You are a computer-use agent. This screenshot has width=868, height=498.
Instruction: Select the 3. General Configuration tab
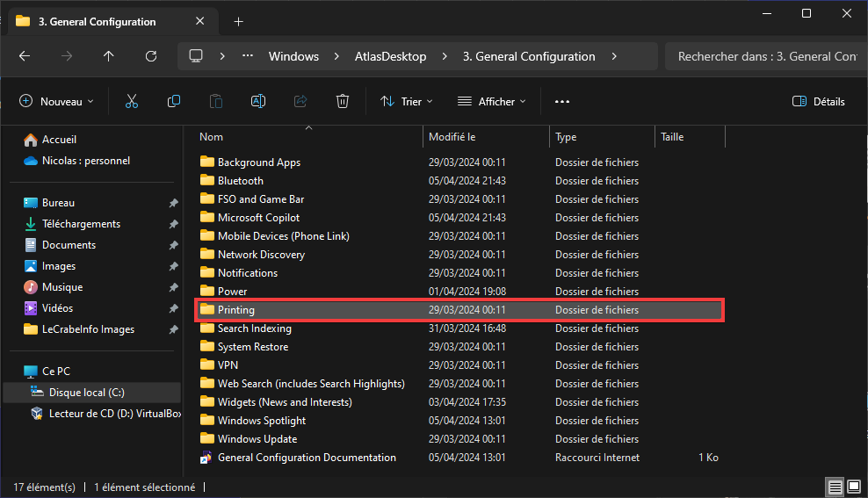[97, 22]
